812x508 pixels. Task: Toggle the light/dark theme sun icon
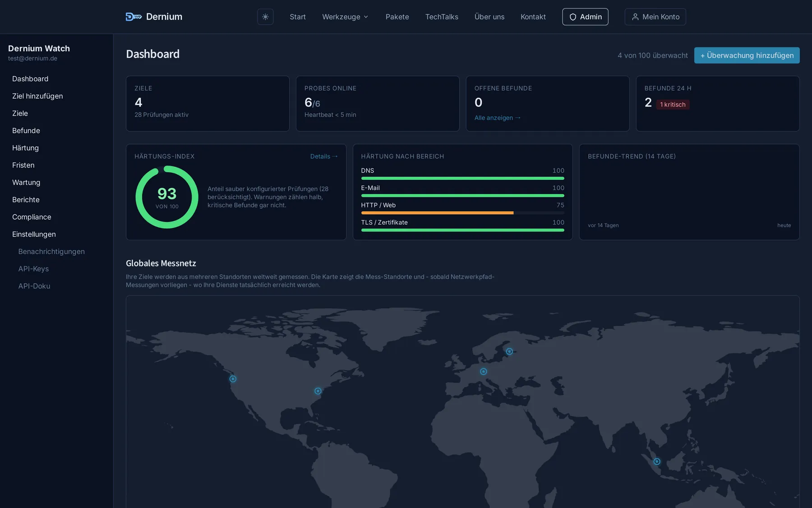pyautogui.click(x=265, y=17)
